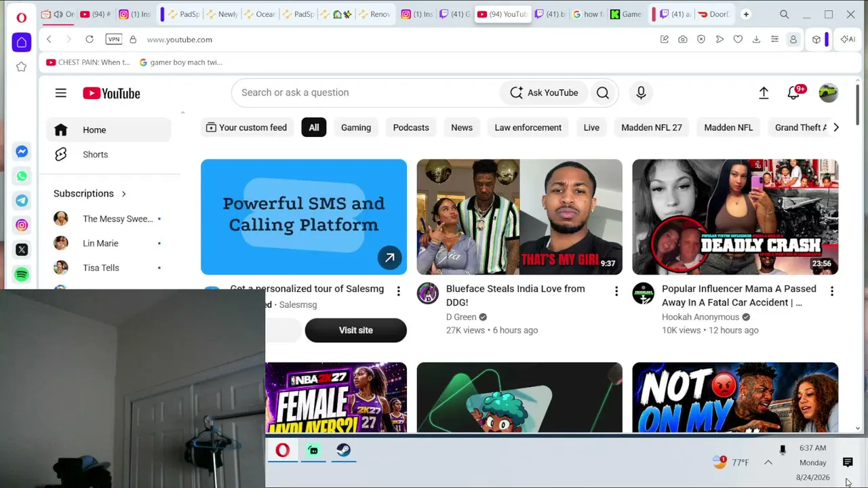Open X (Twitter) from the Opera sidebar

22,250
